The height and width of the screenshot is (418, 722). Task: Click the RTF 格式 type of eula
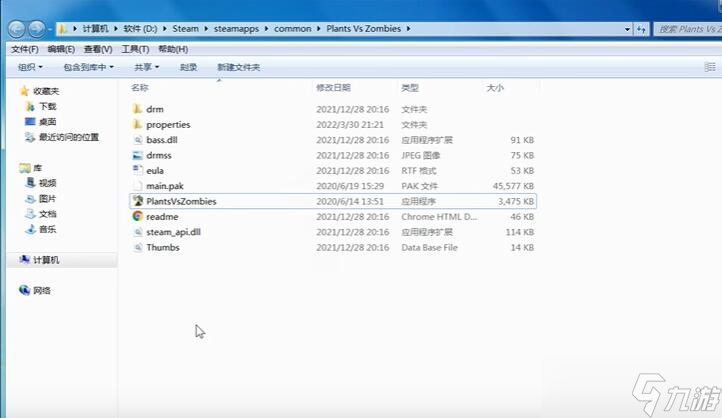(419, 170)
